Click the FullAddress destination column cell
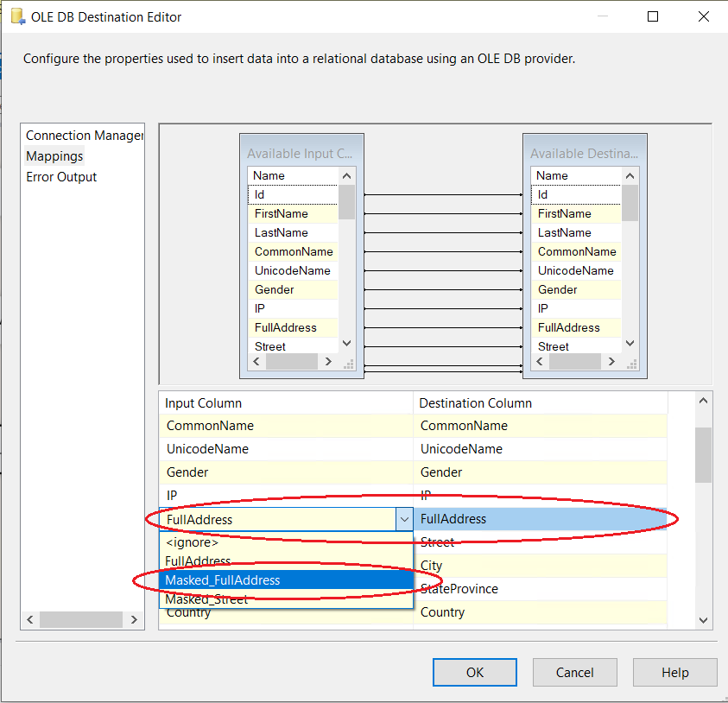This screenshot has width=728, height=703. (540, 519)
